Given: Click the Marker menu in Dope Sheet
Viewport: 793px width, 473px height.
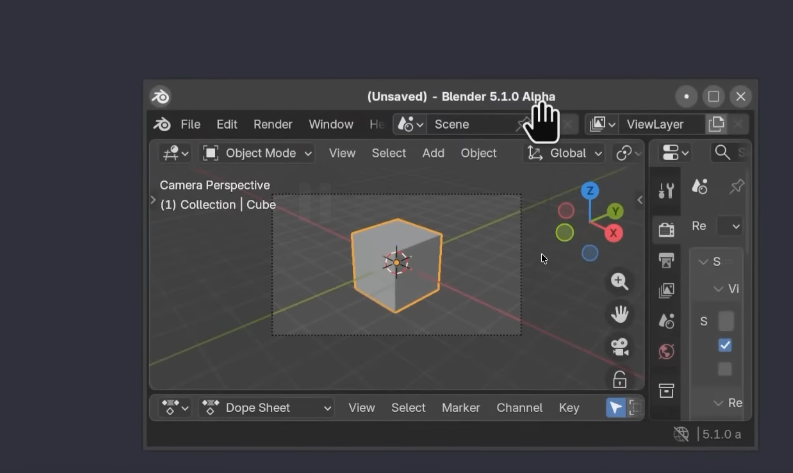Looking at the screenshot, I should 461,408.
